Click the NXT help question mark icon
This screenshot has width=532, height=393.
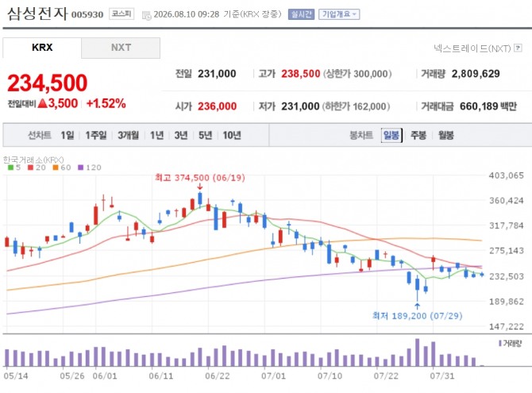[x=518, y=48]
